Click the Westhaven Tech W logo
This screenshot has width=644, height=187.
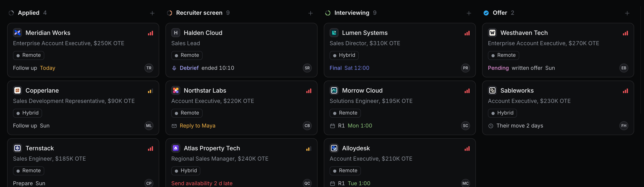tap(492, 33)
